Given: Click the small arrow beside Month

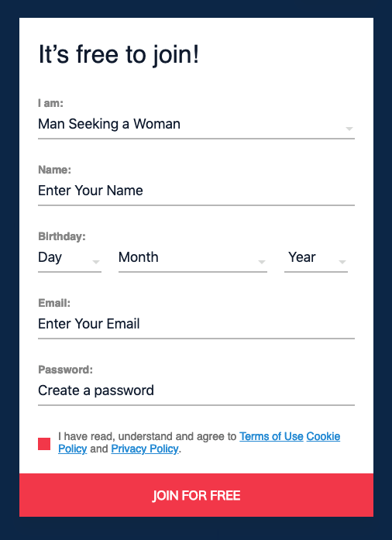Looking at the screenshot, I should coord(262,262).
